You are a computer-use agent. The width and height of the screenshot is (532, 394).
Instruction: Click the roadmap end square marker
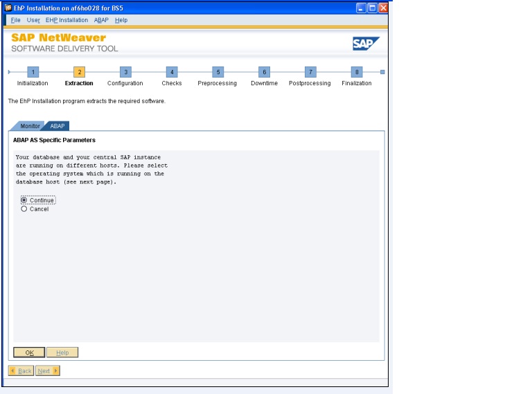(382, 72)
